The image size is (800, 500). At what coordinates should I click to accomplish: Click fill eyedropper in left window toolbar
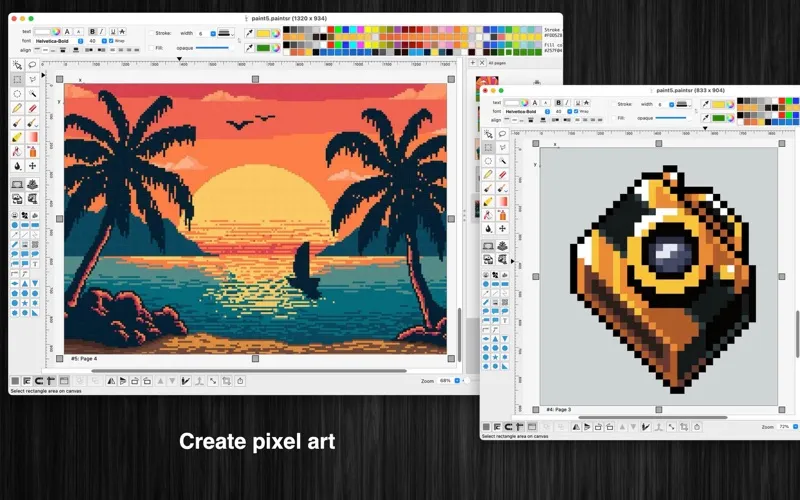[x=249, y=48]
